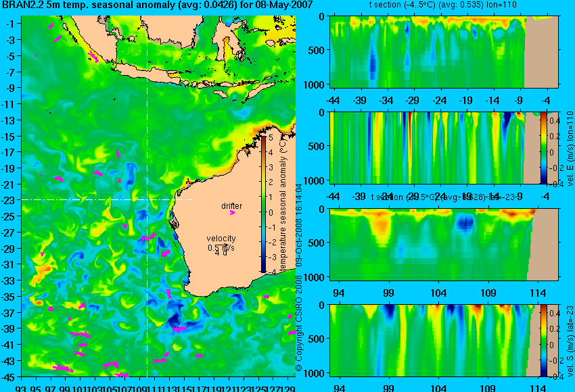Click the '-13' latitude tick on the map axis
575x392 pixels.
[x=9, y=120]
